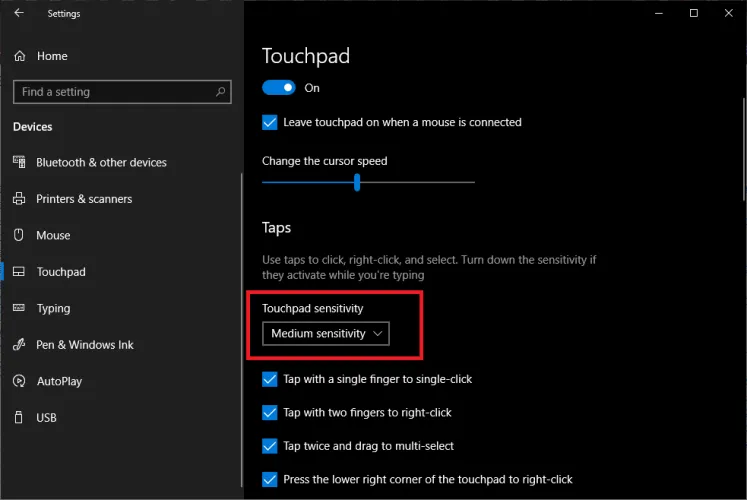Click the Printers & scanners icon
Viewport: 747px width, 500px height.
click(x=18, y=199)
